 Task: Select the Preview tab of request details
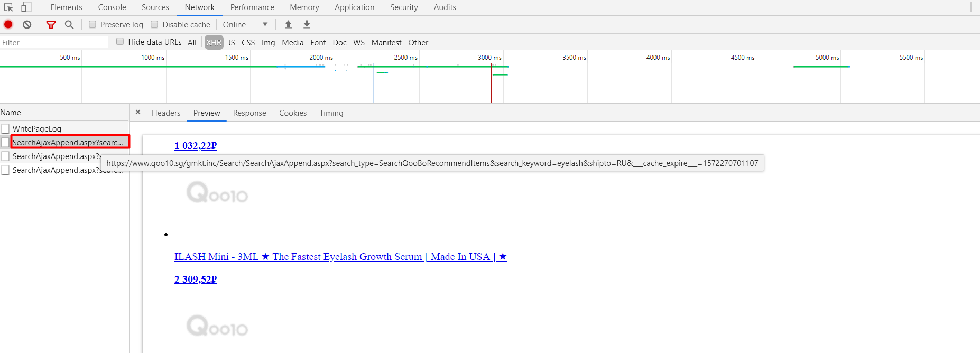click(x=207, y=113)
